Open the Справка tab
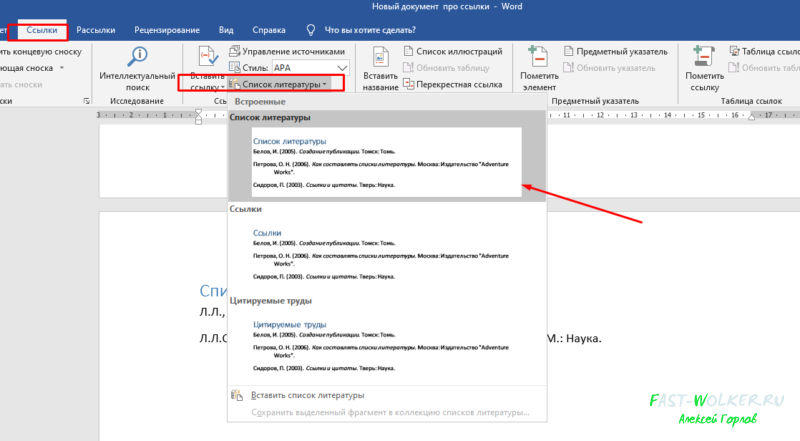 click(x=268, y=30)
